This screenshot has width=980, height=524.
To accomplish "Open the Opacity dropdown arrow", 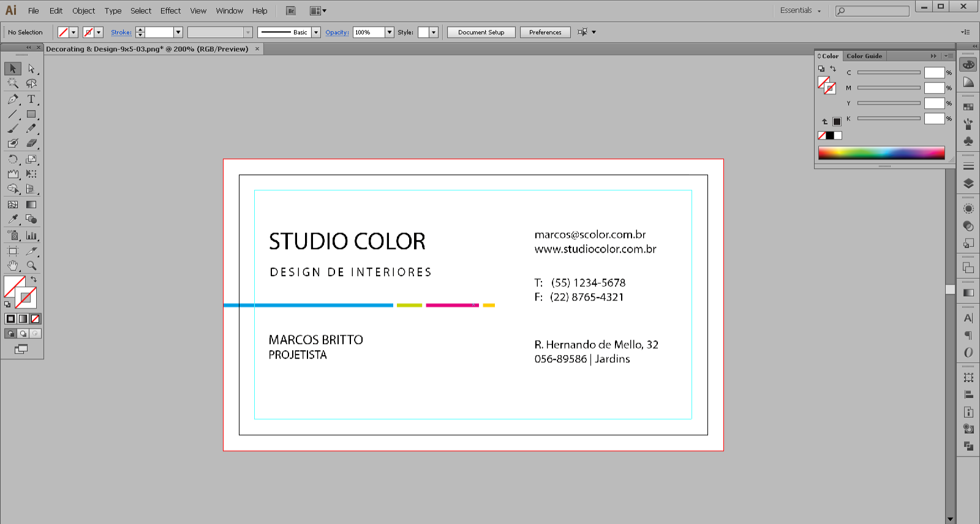I will (390, 32).
